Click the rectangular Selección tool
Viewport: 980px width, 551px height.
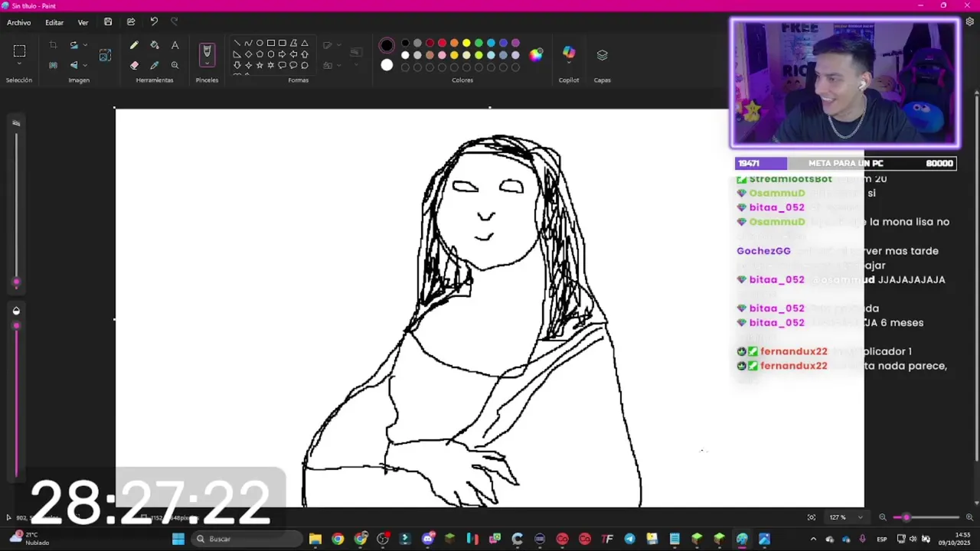coord(19,51)
